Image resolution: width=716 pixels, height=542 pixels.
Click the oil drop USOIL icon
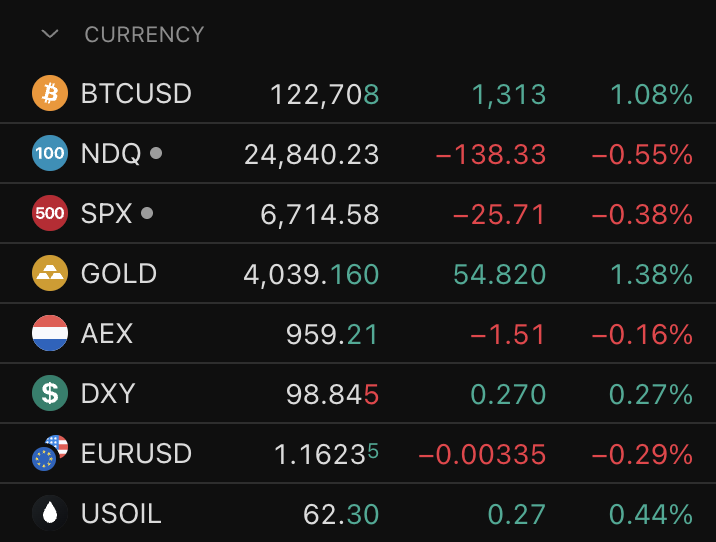49,514
